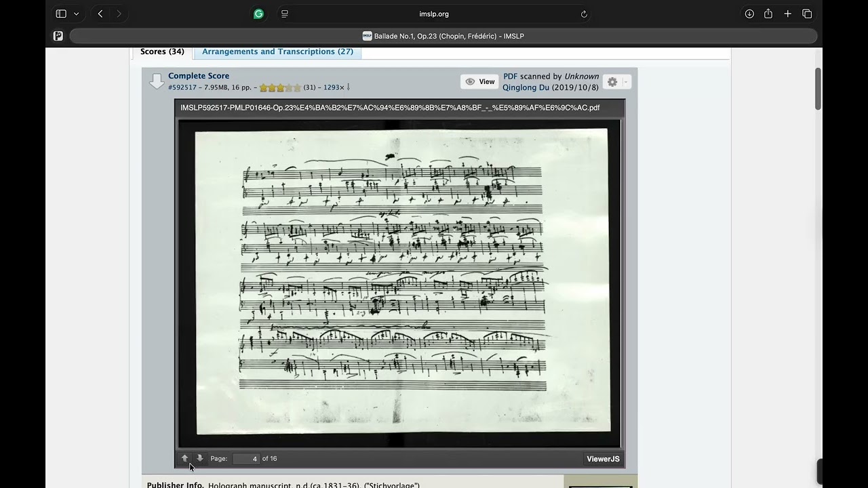868x488 pixels.
Task: Open the #592517 file link
Action: (182, 87)
